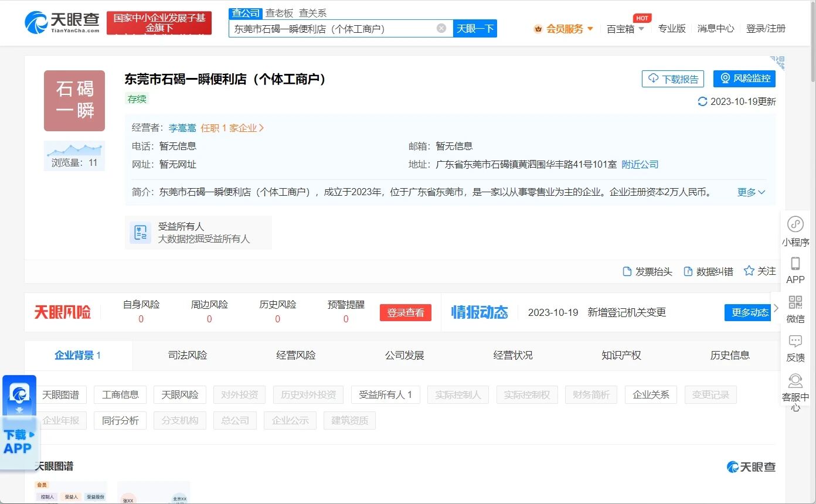
Task: Click the 附近公司 link
Action: [x=640, y=164]
